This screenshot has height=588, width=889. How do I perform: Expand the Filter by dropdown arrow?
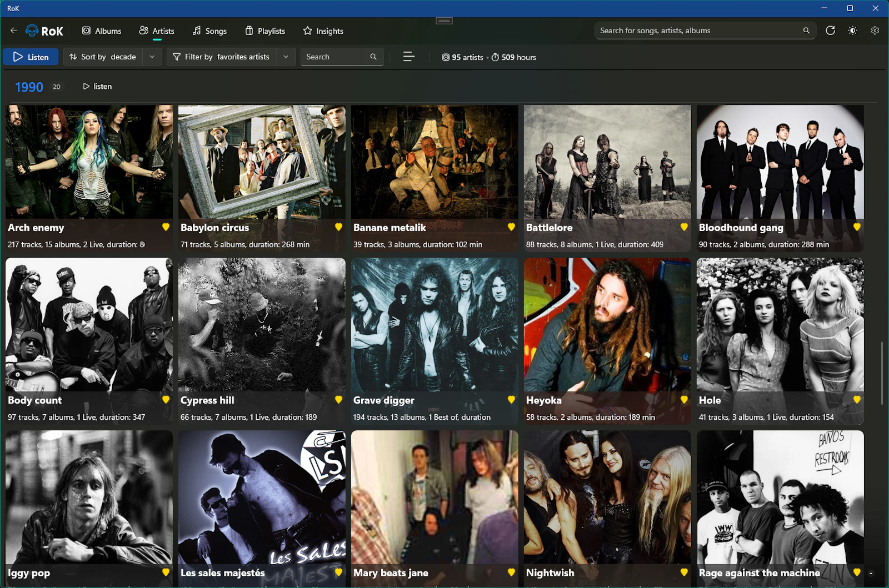click(x=286, y=57)
